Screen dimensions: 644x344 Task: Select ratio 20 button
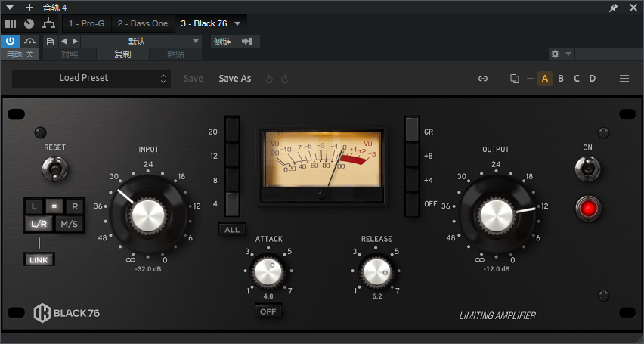click(232, 130)
